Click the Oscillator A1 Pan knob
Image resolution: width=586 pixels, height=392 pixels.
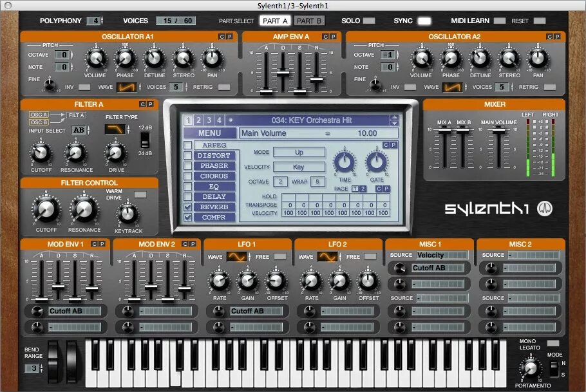pos(213,59)
